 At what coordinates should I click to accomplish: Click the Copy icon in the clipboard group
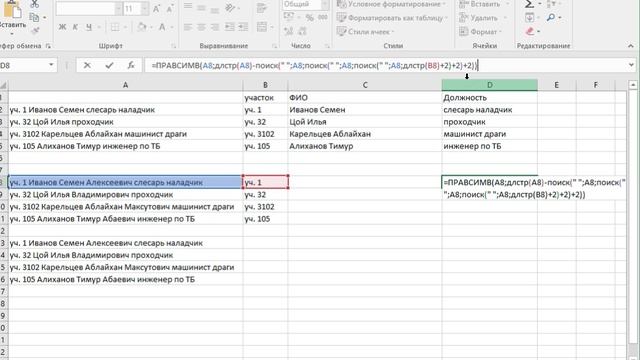pyautogui.click(x=35, y=17)
